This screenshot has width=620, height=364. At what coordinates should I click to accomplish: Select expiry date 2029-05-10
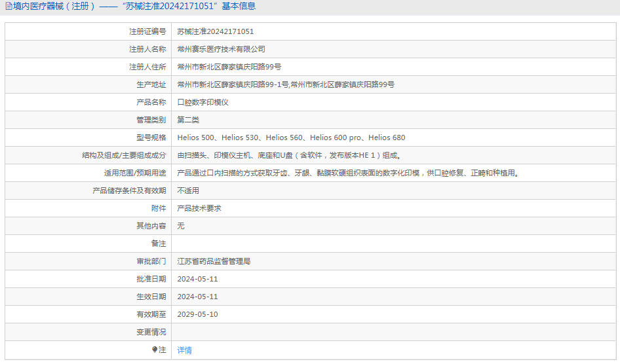[x=197, y=315]
